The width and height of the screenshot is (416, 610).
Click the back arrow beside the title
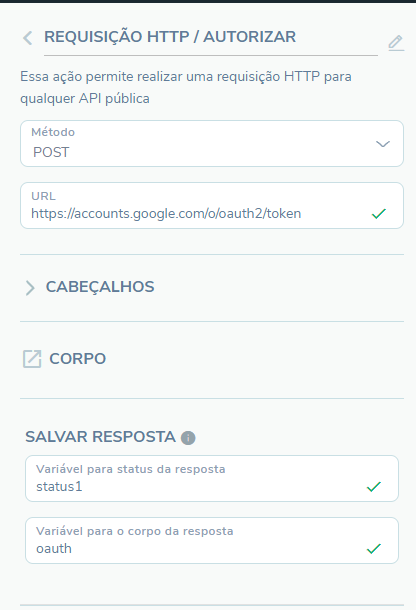pos(28,38)
